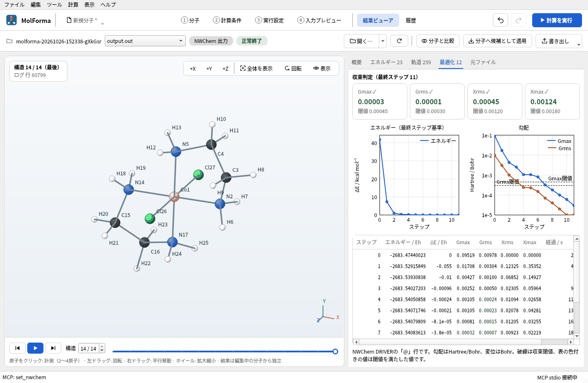Click the 新規分子 document icon
The image size is (588, 383).
pos(69,20)
